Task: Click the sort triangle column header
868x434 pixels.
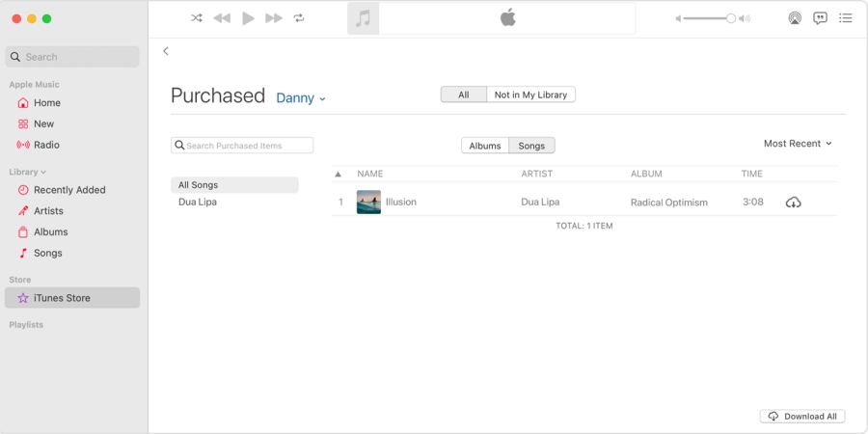Action: [x=339, y=174]
